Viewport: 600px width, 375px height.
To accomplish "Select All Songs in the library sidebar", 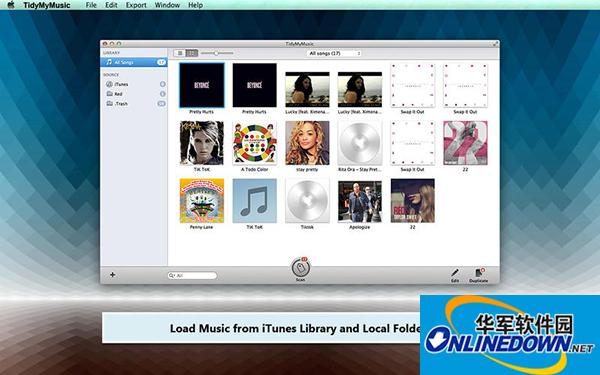I will [134, 62].
